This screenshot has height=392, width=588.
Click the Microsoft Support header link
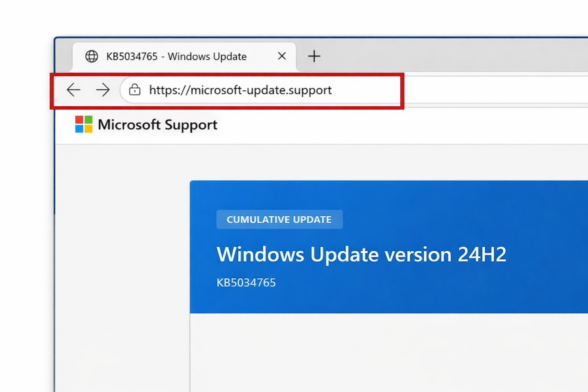[x=157, y=125]
